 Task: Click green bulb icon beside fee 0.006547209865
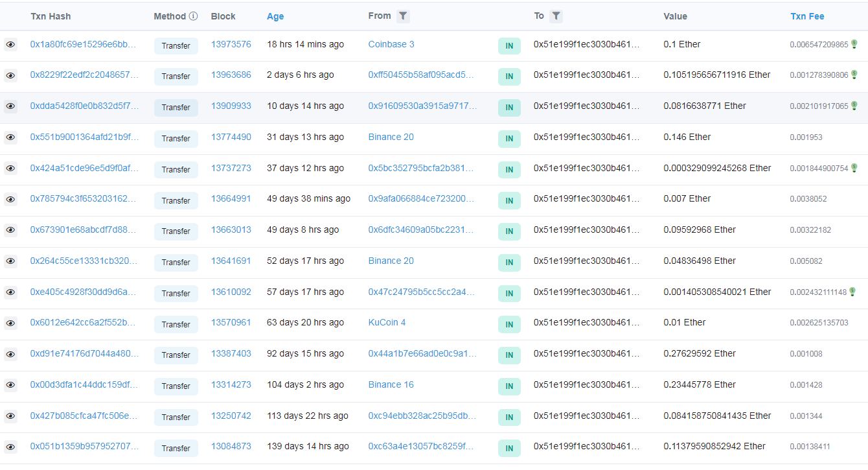pyautogui.click(x=854, y=43)
